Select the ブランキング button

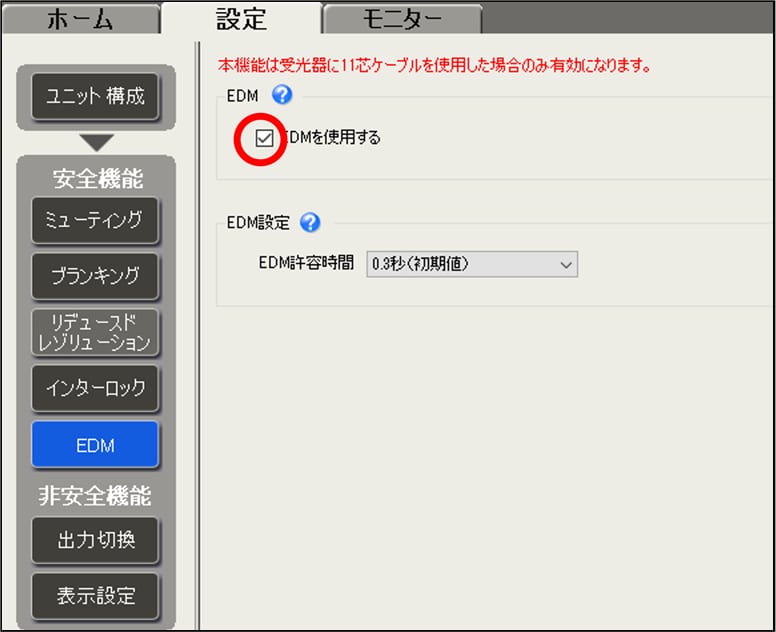95,275
